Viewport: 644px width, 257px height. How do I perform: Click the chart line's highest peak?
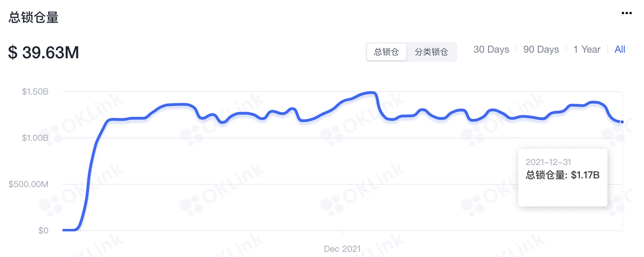tap(371, 93)
